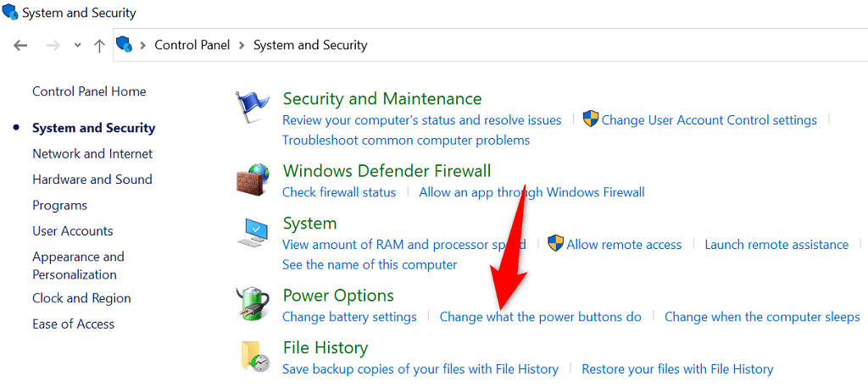Image resolution: width=868 pixels, height=387 pixels.
Task: Click Change what the power buttons do
Action: tap(541, 317)
